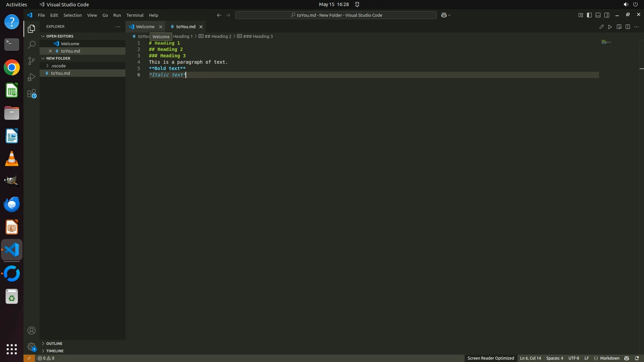Image resolution: width=644 pixels, height=362 pixels.
Task: Click Spaces: 4 indentation in status bar
Action: coord(554,358)
